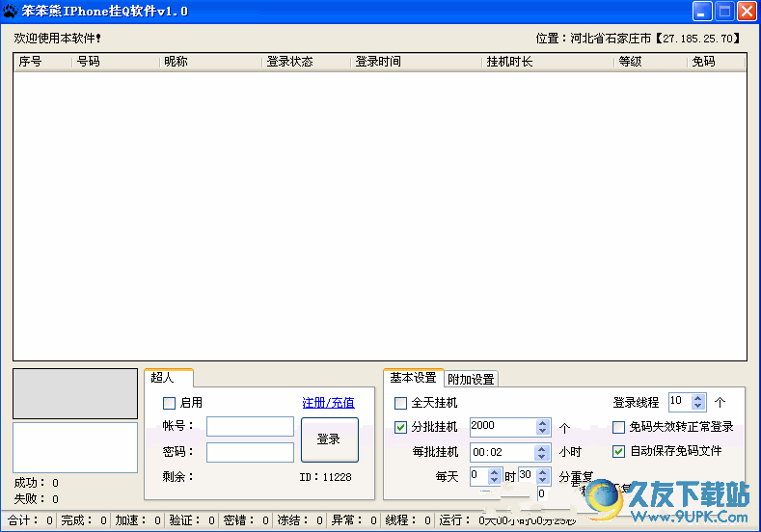Click the 2000 value field

503,427
